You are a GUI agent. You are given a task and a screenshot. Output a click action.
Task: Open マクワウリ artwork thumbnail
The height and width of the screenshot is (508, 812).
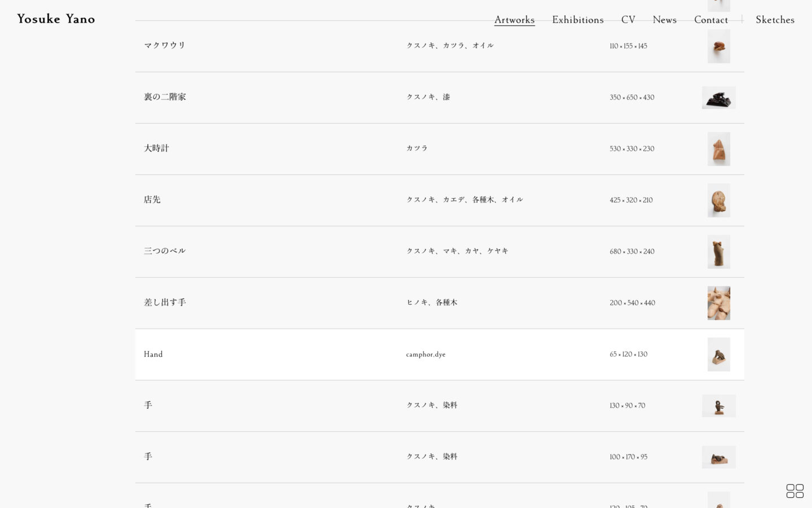pos(718,46)
